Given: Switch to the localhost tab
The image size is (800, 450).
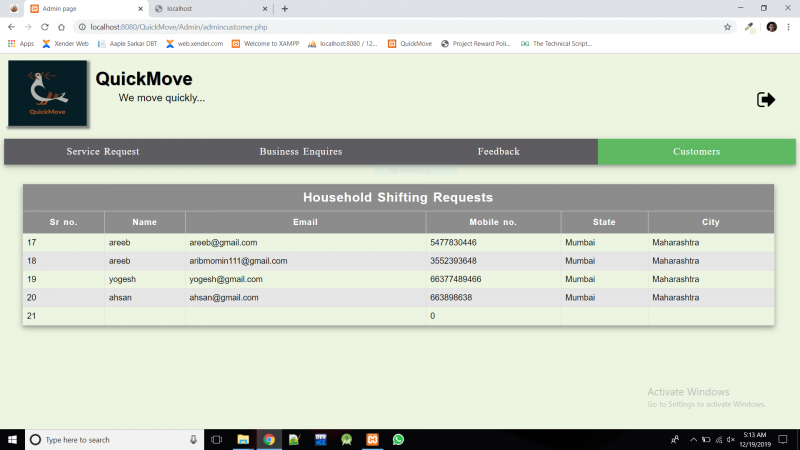Looking at the screenshot, I should (211, 9).
